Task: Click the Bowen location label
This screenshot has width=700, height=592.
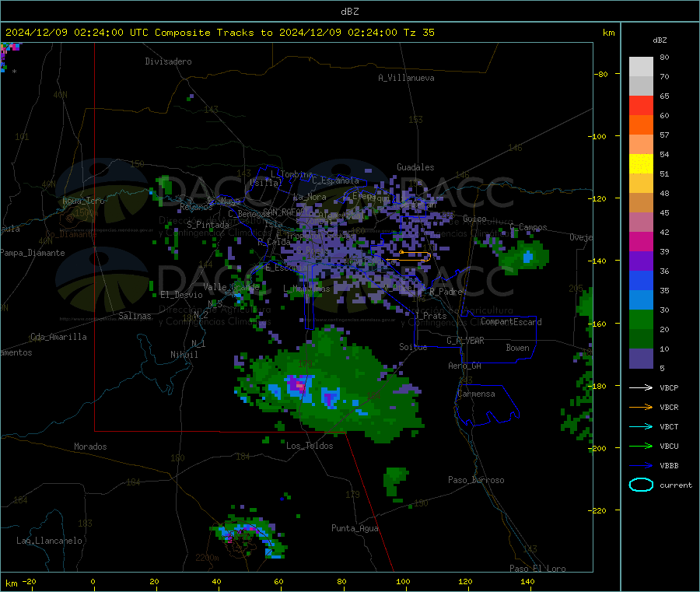Action: coord(518,348)
